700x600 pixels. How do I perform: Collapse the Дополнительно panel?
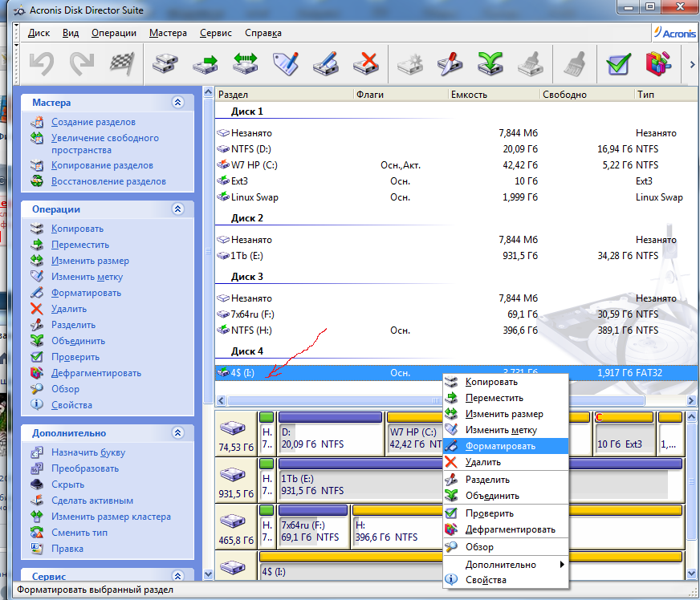pos(177,432)
